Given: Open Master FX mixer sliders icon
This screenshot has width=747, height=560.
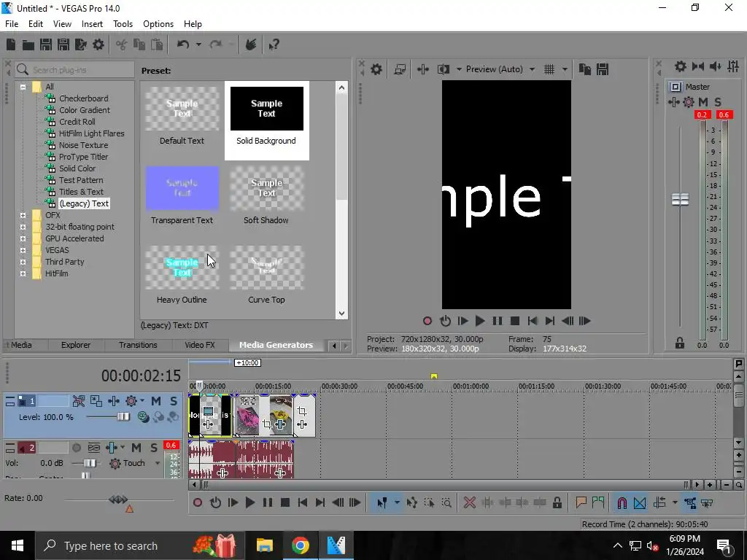Looking at the screenshot, I should pos(733,66).
